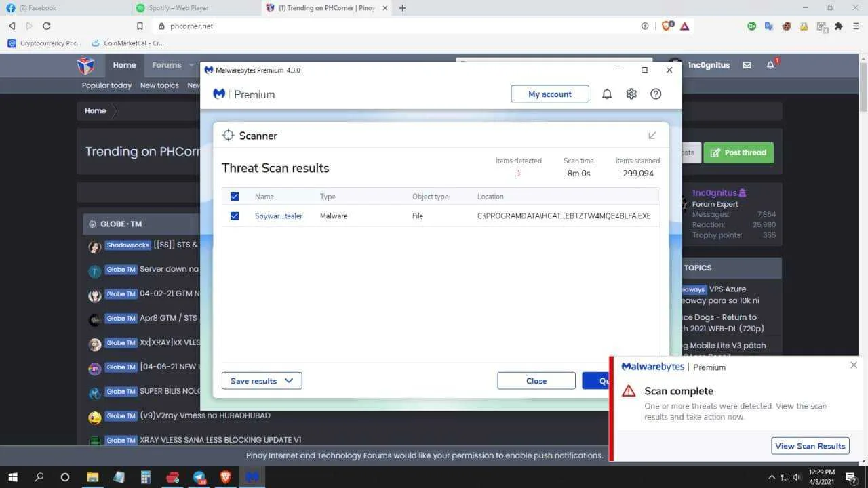Click the Home breadcrumb

(x=96, y=110)
